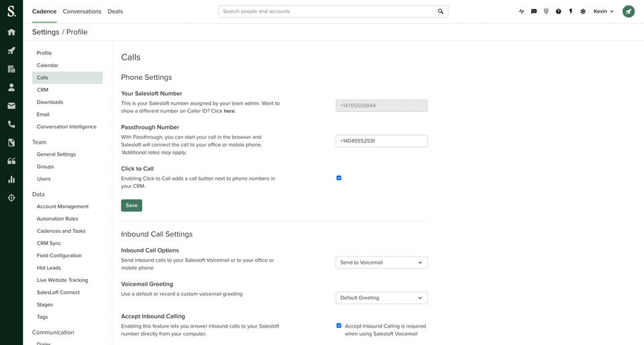
Task: Open the dial pad icon in header
Action: (x=546, y=11)
